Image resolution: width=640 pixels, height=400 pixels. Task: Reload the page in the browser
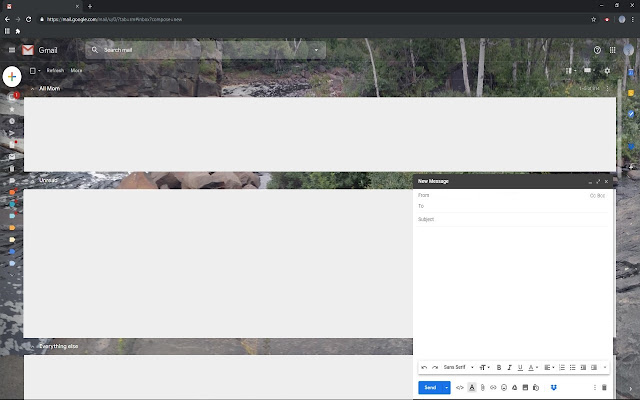click(x=29, y=19)
